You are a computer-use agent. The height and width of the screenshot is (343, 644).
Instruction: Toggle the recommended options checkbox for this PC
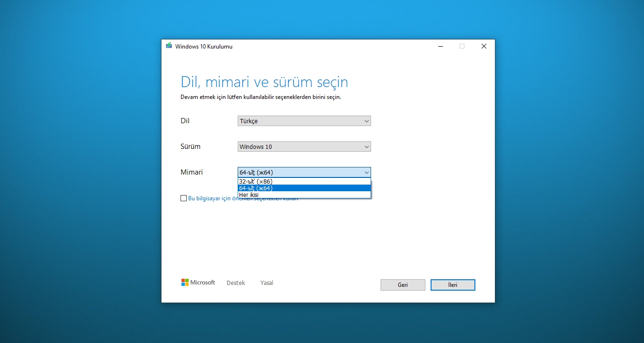[184, 198]
